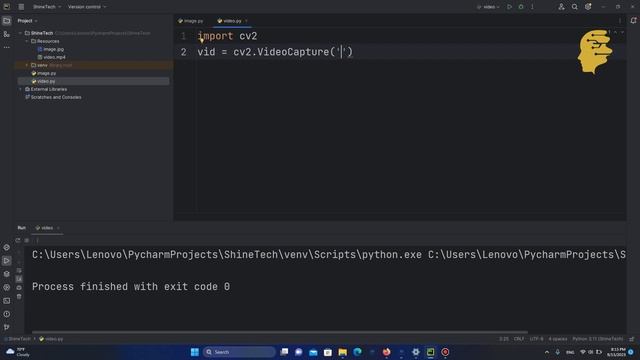
Task: Open Search Everywhere magnifier icon
Action: tap(575, 7)
